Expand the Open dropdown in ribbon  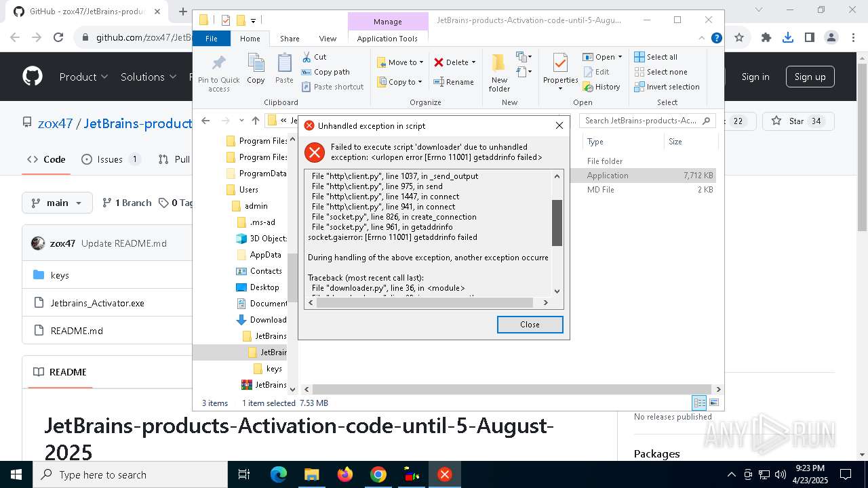coord(602,57)
